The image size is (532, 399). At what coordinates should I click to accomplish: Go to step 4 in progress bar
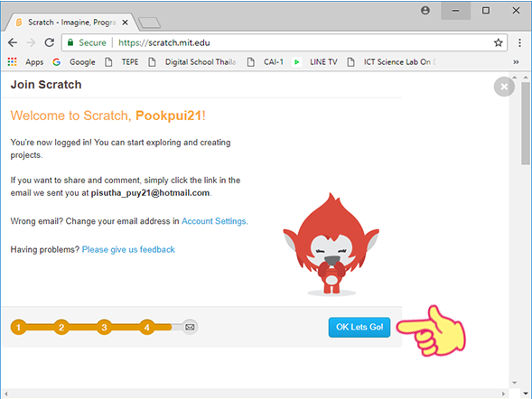[x=147, y=327]
